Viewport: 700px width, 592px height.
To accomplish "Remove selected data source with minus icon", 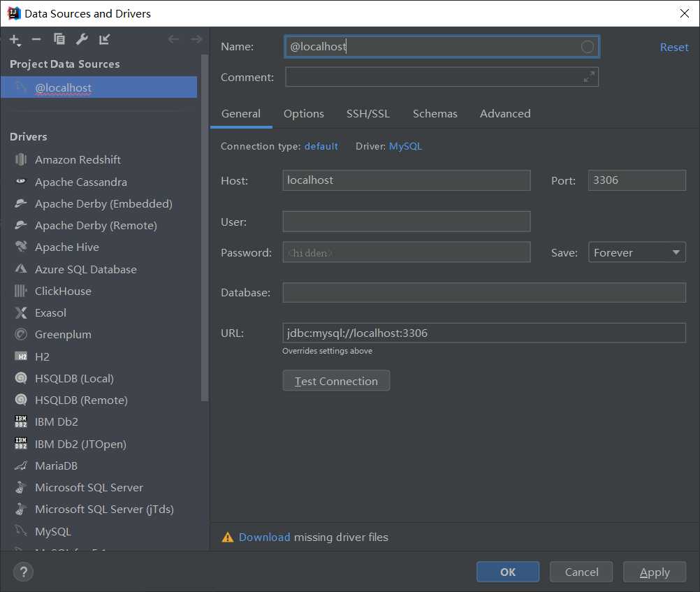I will pos(36,39).
